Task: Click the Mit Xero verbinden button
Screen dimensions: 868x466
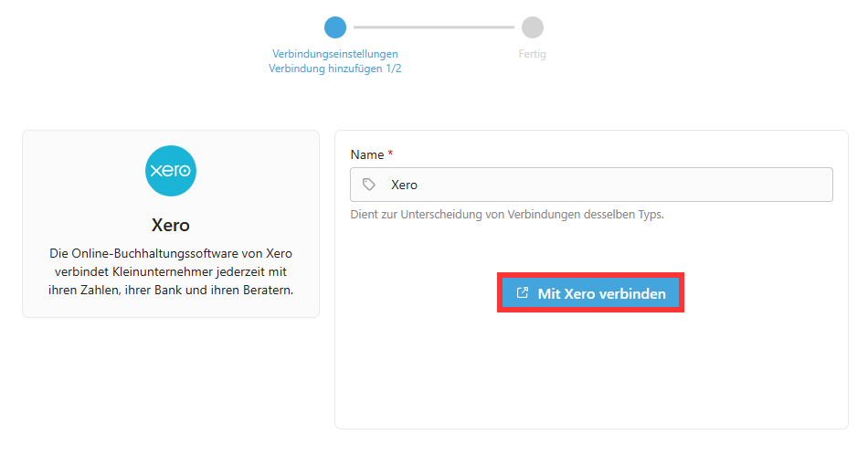Action: 590,292
